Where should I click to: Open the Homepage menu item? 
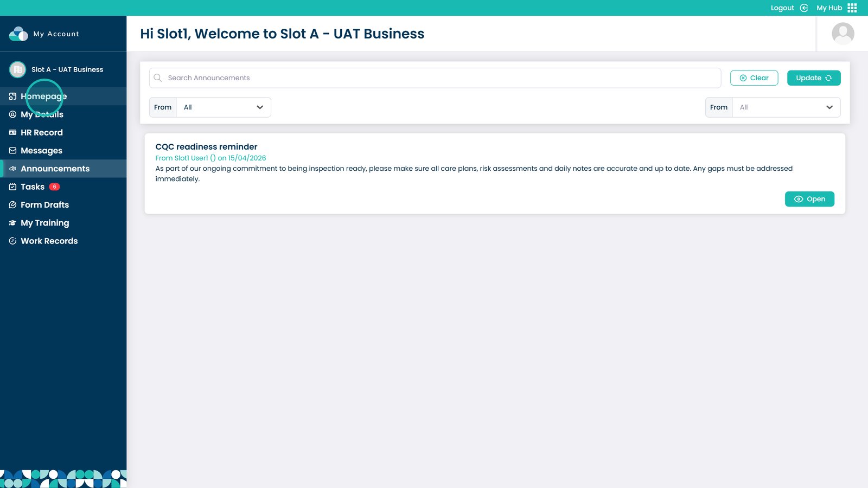[63, 97]
